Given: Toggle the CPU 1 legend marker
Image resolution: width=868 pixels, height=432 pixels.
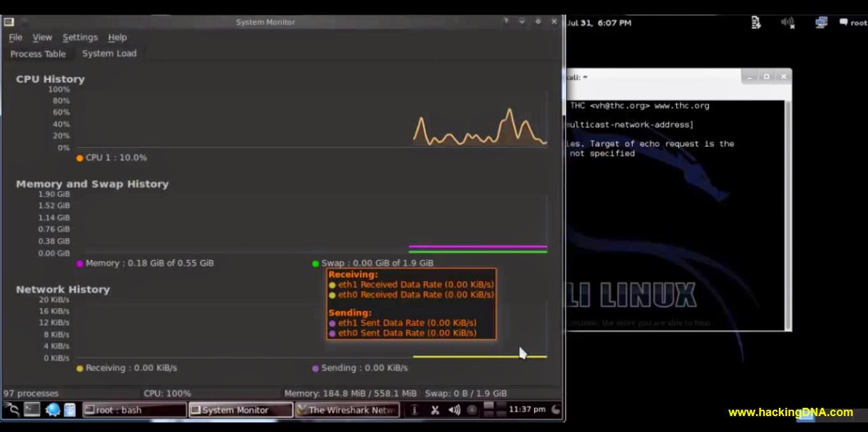Looking at the screenshot, I should (79, 157).
